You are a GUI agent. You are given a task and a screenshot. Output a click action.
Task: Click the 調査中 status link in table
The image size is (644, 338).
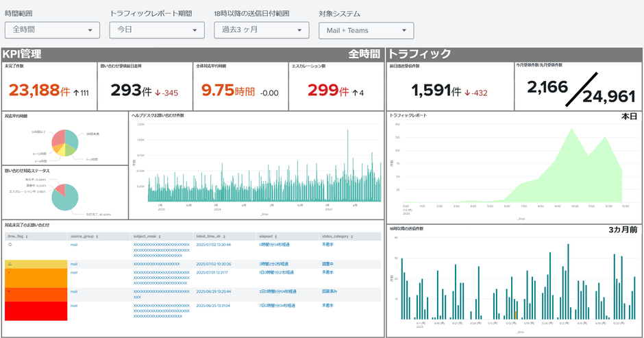328,264
